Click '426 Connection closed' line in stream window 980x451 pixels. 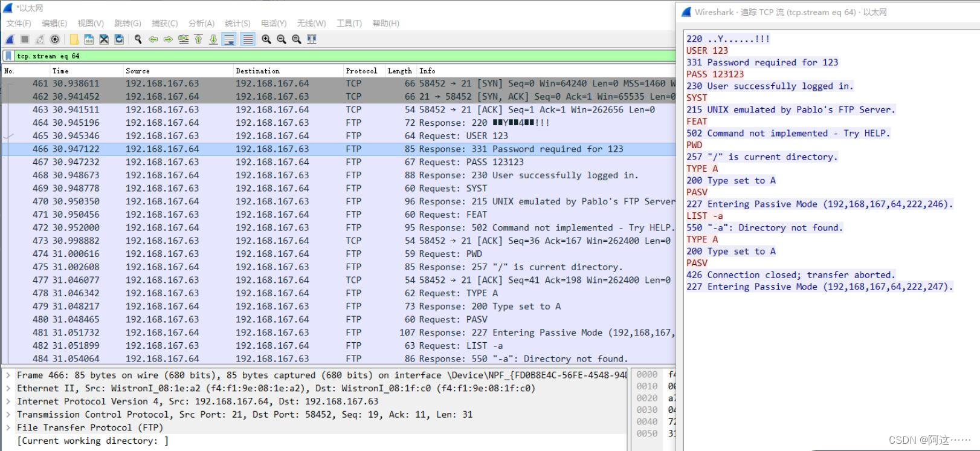[790, 275]
